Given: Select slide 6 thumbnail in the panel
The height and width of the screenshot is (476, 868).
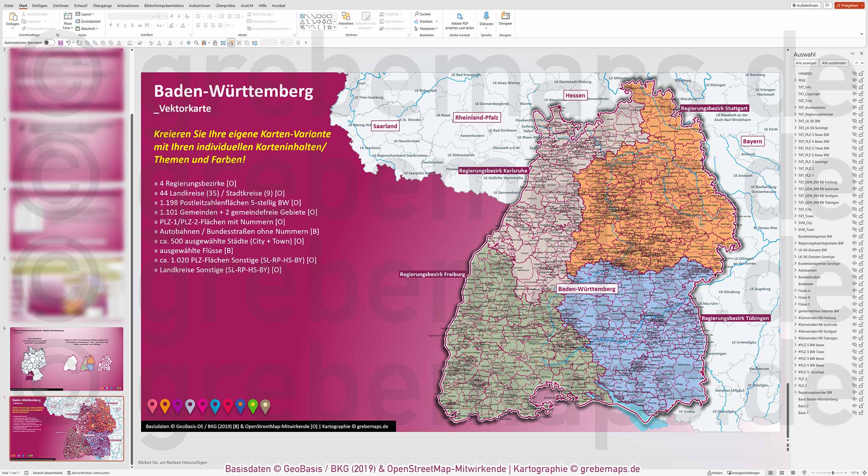Looking at the screenshot, I should [x=67, y=358].
